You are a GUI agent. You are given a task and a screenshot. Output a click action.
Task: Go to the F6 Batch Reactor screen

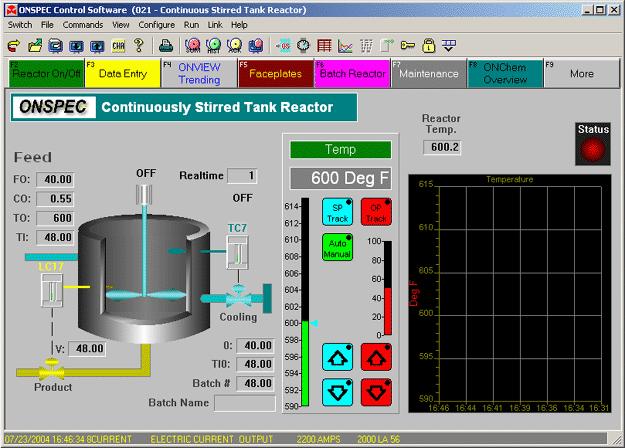[x=352, y=73]
